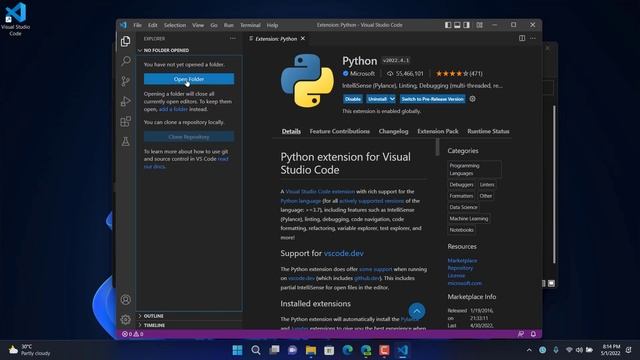Switch to the Changelog tab
Image resolution: width=640 pixels, height=360 pixels.
pos(393,131)
